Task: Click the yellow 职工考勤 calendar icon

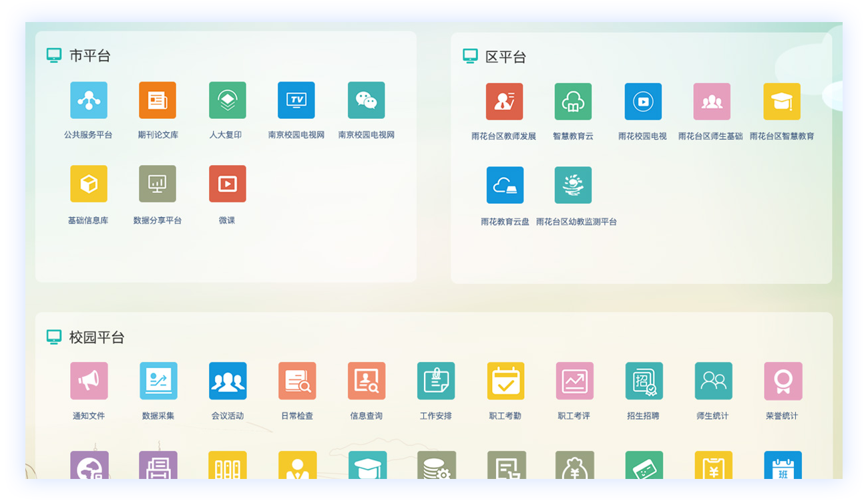Action: point(505,381)
